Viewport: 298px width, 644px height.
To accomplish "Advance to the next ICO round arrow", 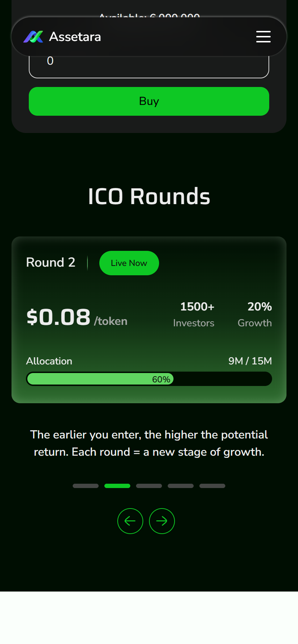I will tap(162, 521).
